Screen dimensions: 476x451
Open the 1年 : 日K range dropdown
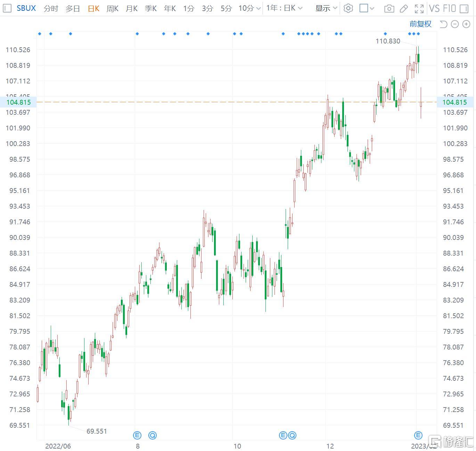284,8
